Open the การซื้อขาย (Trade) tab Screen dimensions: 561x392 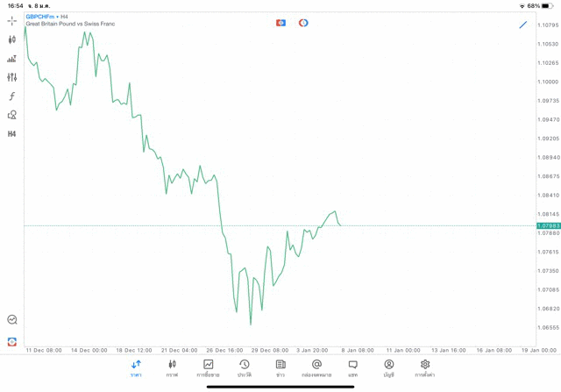tap(208, 368)
